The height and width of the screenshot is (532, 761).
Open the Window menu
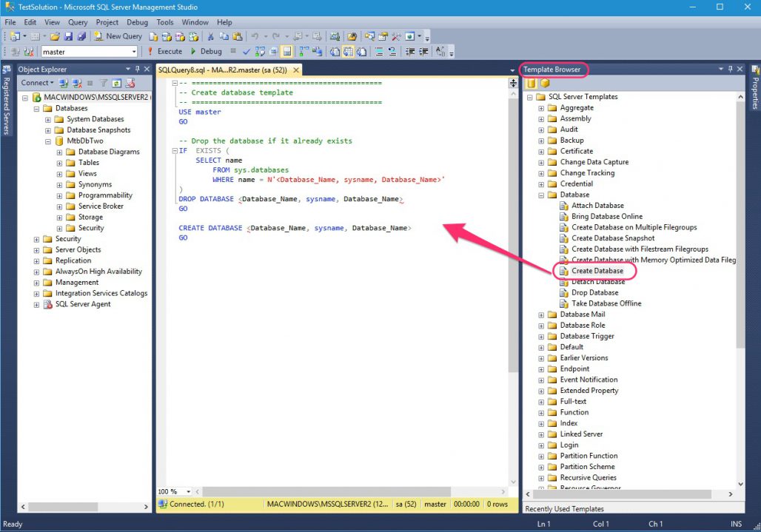tap(195, 22)
